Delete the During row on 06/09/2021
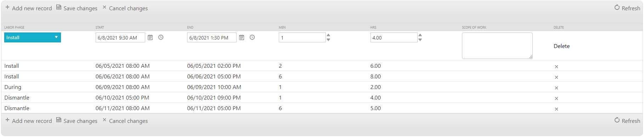The image size is (644, 137). click(556, 88)
